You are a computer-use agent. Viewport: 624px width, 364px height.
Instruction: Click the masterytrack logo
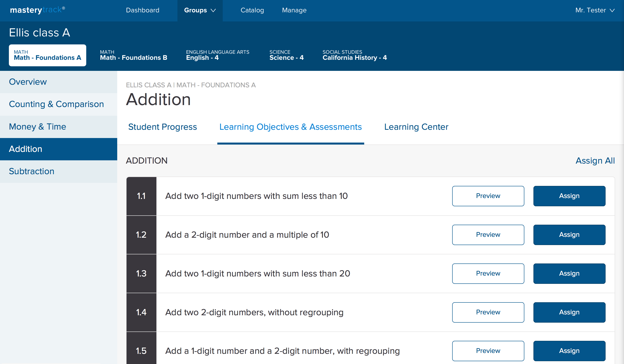click(x=37, y=10)
